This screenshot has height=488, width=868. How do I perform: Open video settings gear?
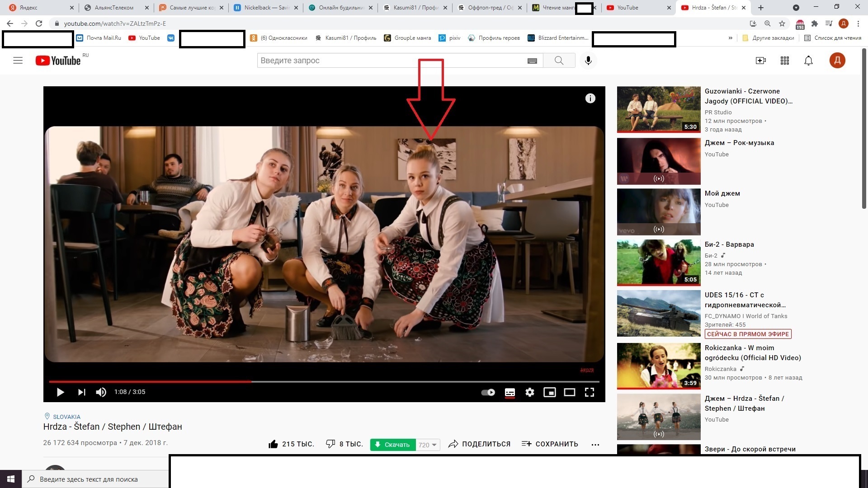[x=529, y=392]
